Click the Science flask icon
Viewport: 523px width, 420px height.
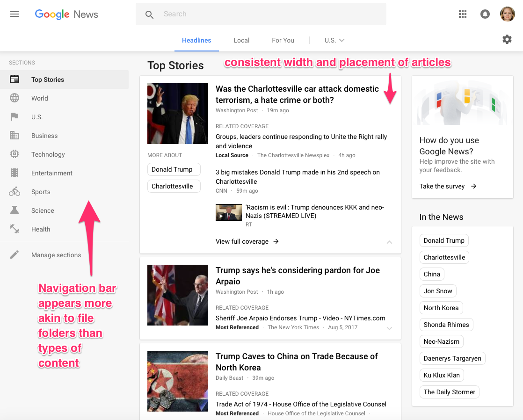click(15, 210)
